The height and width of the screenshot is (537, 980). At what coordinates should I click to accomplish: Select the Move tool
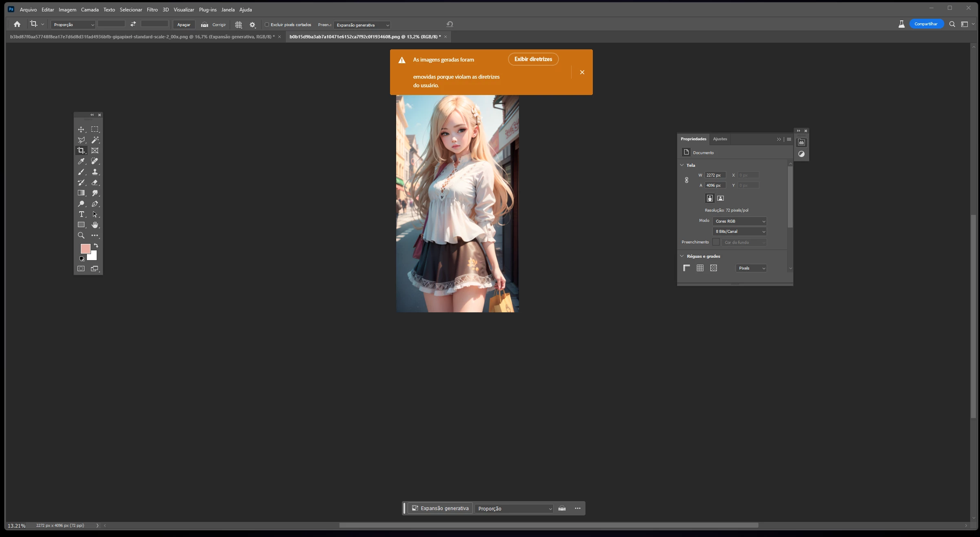click(x=81, y=129)
